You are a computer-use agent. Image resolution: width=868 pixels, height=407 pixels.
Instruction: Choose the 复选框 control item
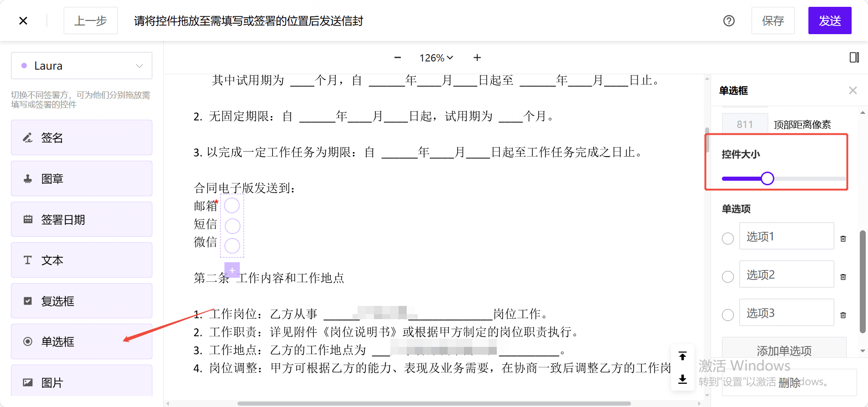[81, 301]
